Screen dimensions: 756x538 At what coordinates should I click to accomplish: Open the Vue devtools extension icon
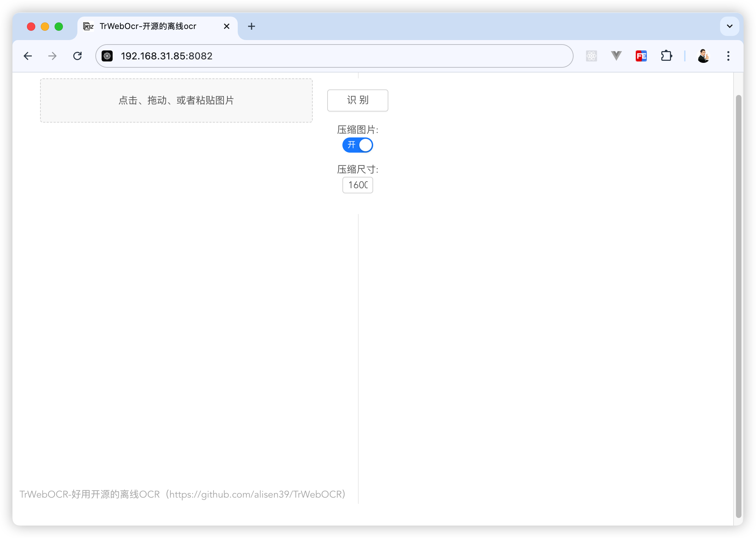[x=616, y=56]
